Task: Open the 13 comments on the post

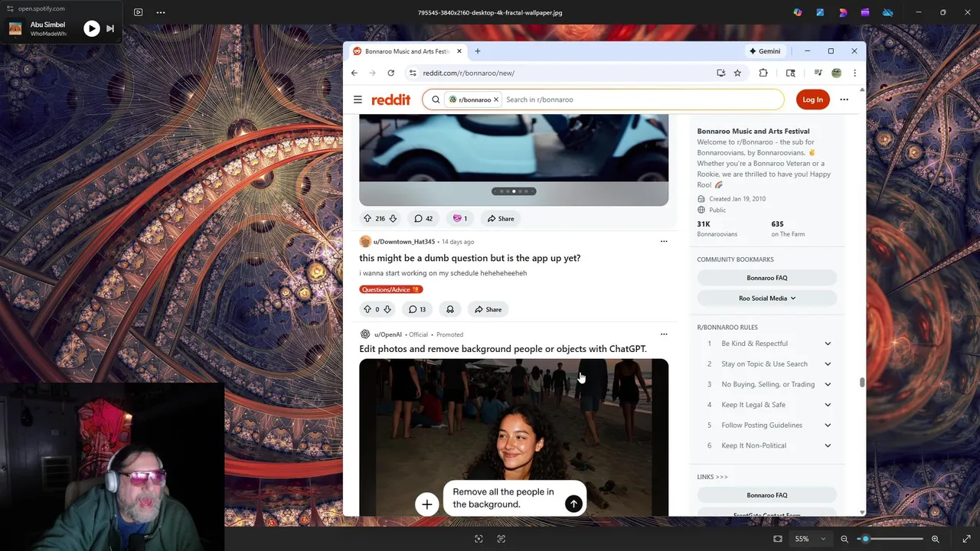Action: click(417, 309)
